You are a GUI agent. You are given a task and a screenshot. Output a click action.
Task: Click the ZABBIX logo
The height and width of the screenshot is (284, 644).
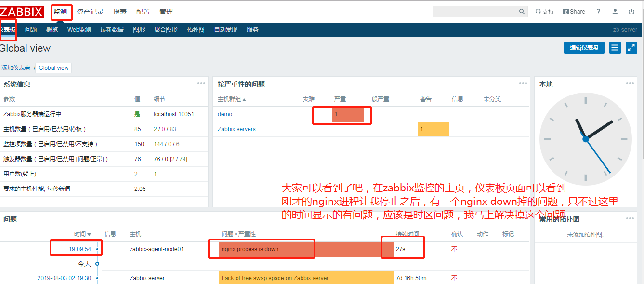22,12
